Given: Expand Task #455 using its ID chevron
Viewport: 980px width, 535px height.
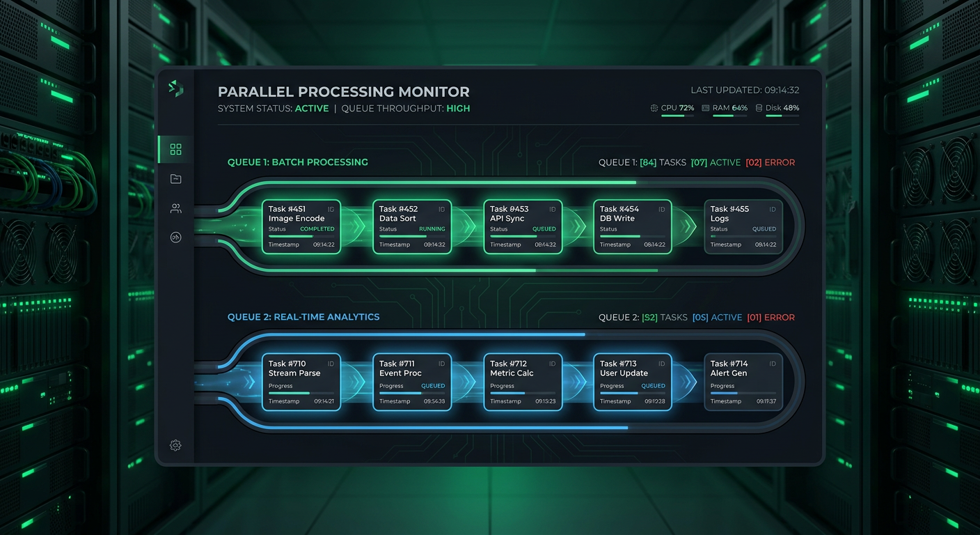Looking at the screenshot, I should [x=773, y=209].
